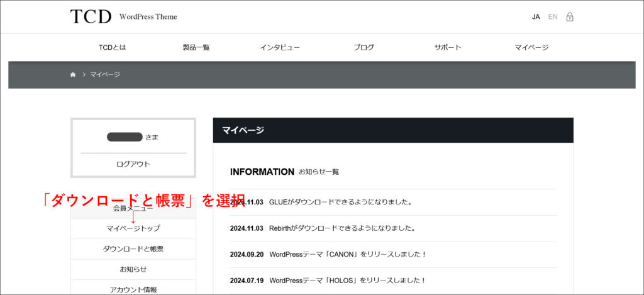Screen dimensions: 644x295
Task: Click the ログアウト link
Action: pos(133,164)
